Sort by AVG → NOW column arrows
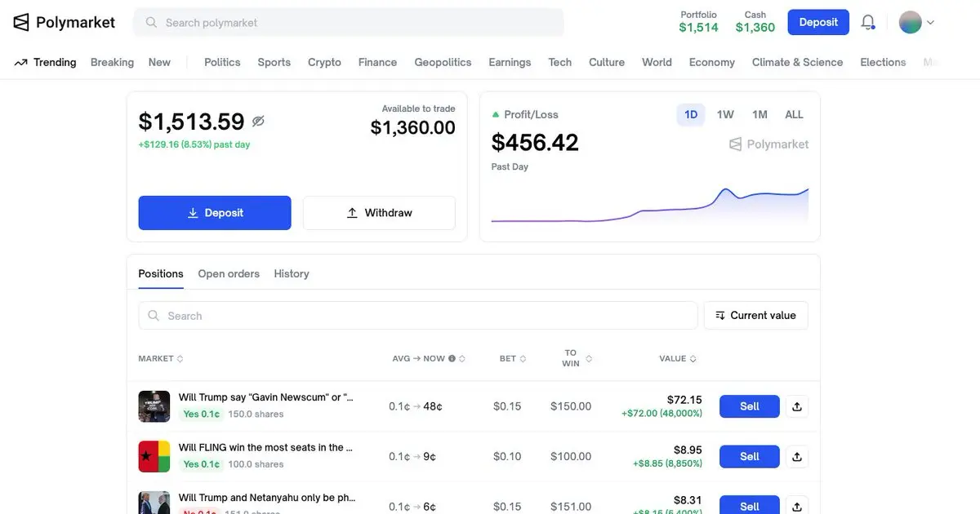 coord(462,358)
